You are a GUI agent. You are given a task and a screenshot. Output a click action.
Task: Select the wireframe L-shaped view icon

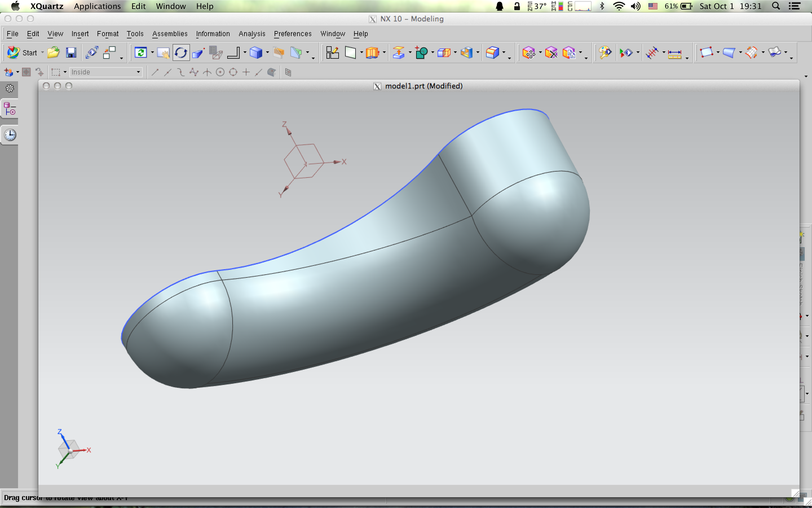[233, 53]
